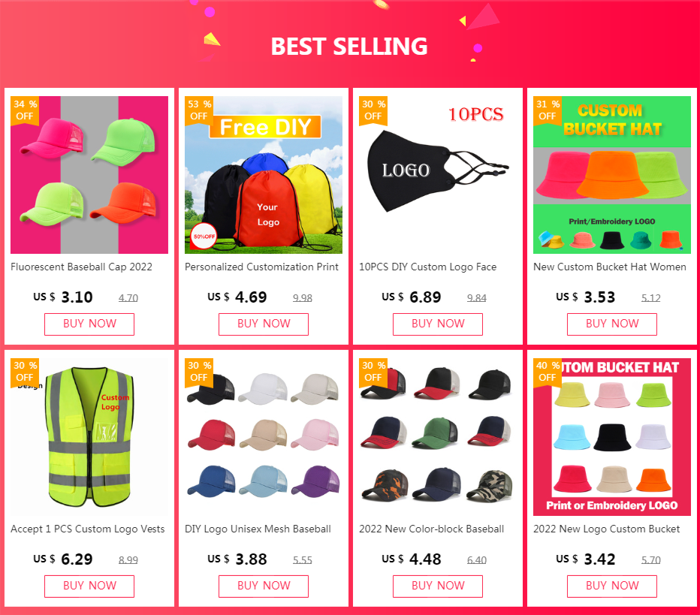Buy the New Custom Bucket Hat Women

point(612,324)
